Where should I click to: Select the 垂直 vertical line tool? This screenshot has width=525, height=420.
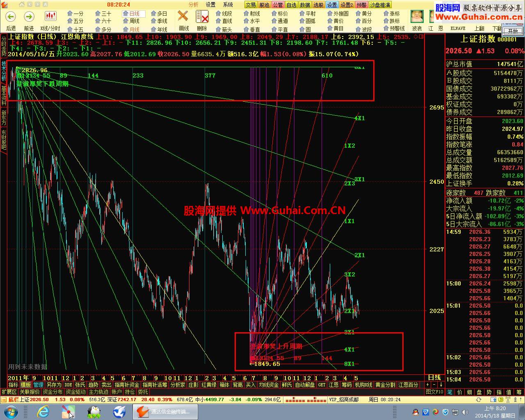coord(252,29)
